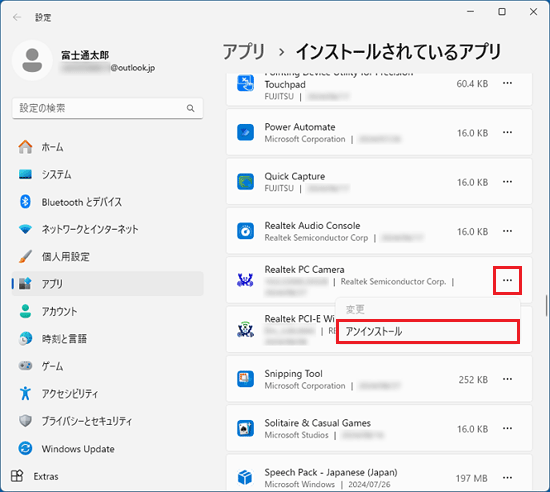Click the Power Automate app icon
Screen dimensions: 550x492
coord(245,132)
